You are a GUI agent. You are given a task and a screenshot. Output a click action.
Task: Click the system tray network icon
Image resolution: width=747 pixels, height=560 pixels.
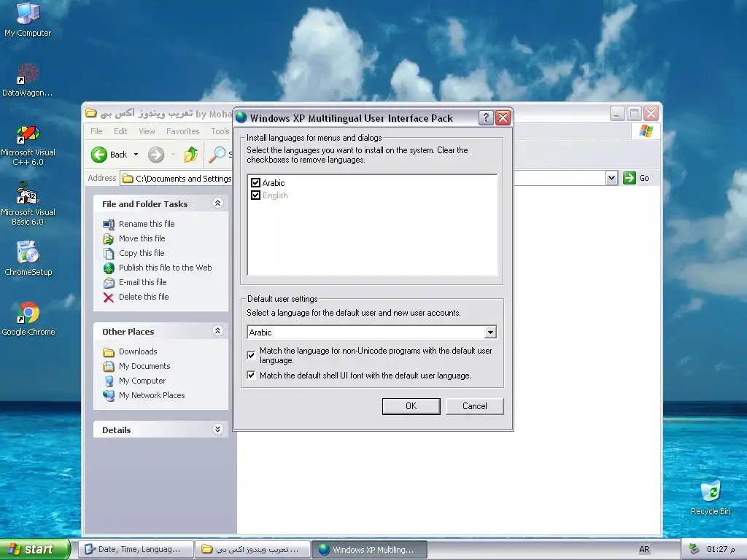point(694,549)
